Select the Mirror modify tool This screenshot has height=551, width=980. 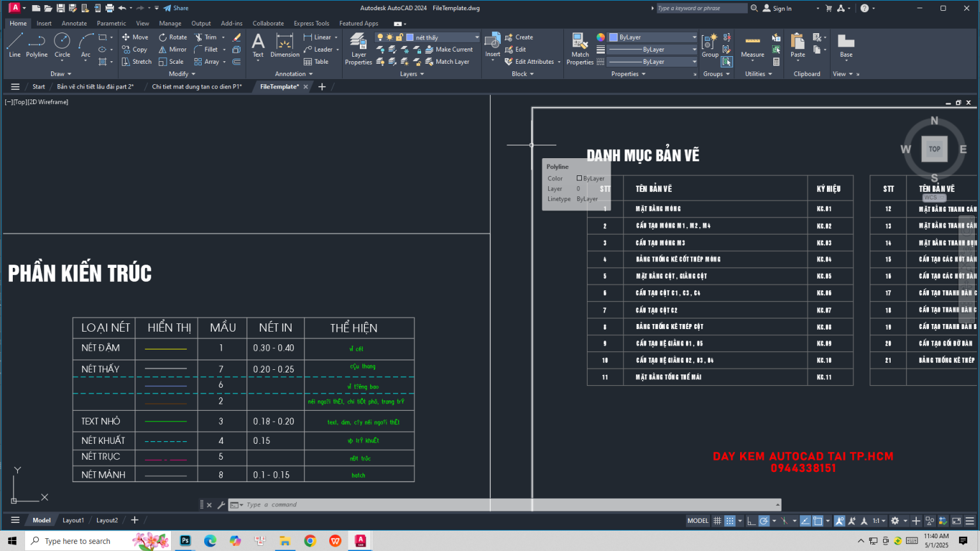tap(172, 49)
